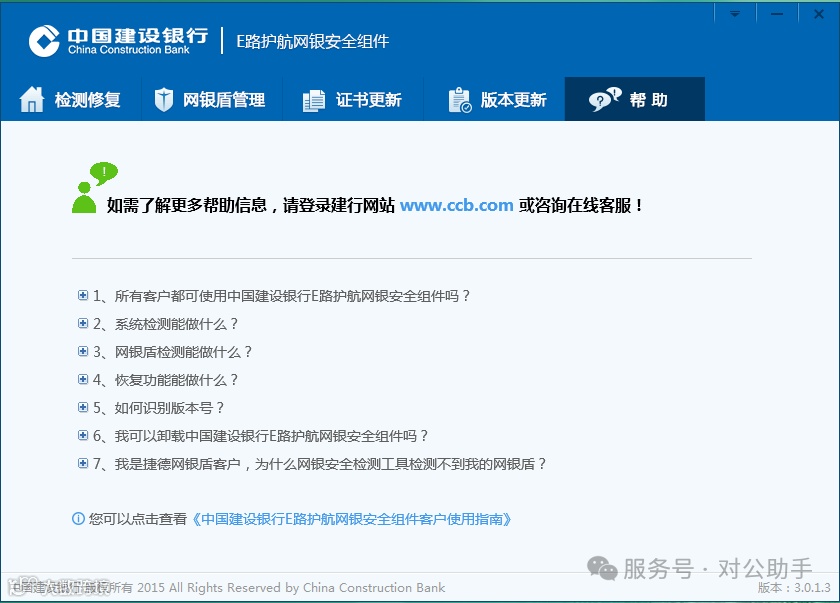Click text of question 1 所有客户都可使用
Screen dimensions: 840x603
tap(282, 296)
